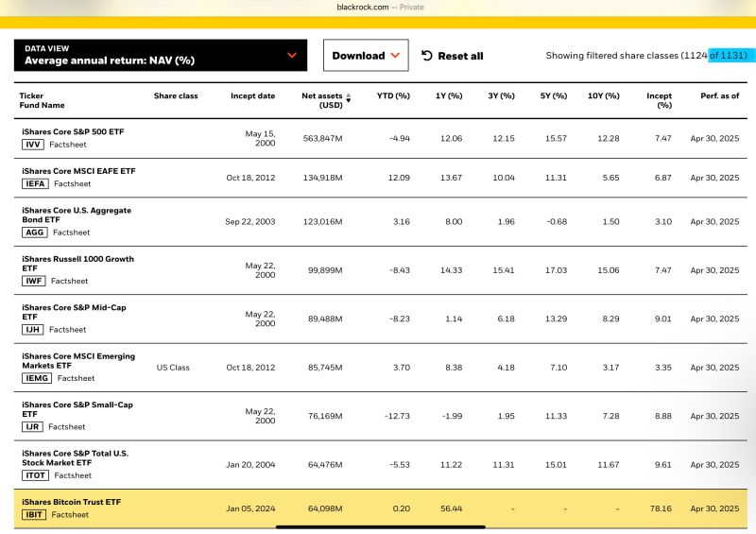This screenshot has width=756, height=534.
Task: Open Factsheet for iShares Bitcoin Trust ETF
Action: [x=70, y=514]
